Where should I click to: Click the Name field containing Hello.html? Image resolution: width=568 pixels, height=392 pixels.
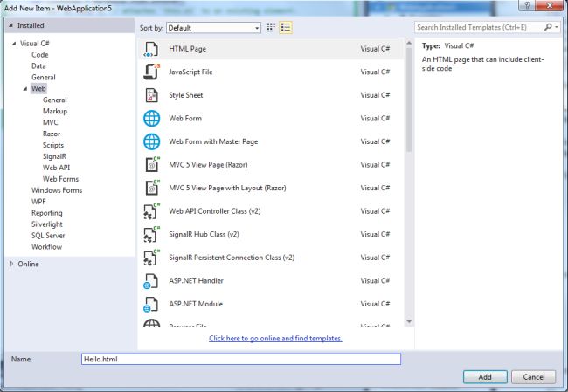[241, 359]
